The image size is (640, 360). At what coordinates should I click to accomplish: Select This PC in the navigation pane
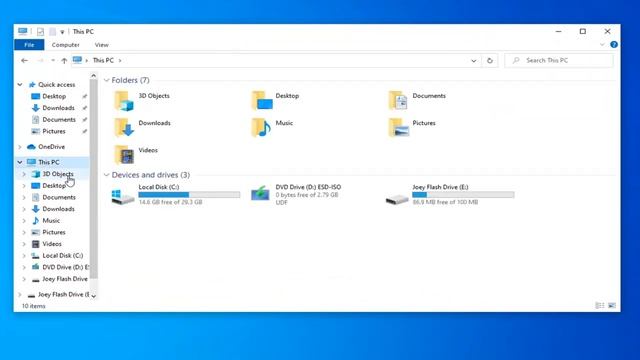point(49,162)
